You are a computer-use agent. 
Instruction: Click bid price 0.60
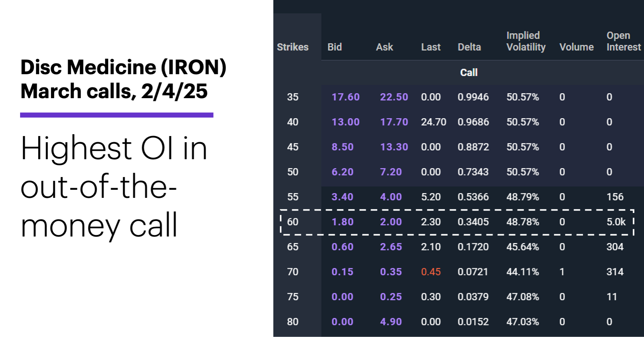point(342,247)
